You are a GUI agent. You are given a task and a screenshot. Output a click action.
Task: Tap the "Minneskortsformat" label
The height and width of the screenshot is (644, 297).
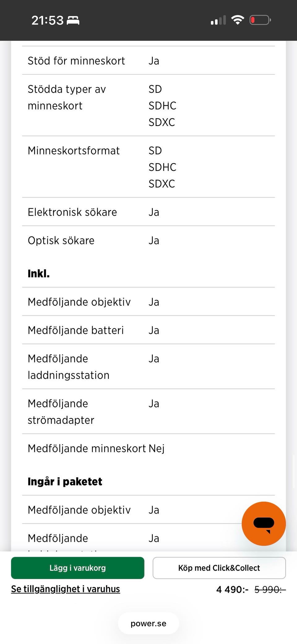pyautogui.click(x=74, y=151)
